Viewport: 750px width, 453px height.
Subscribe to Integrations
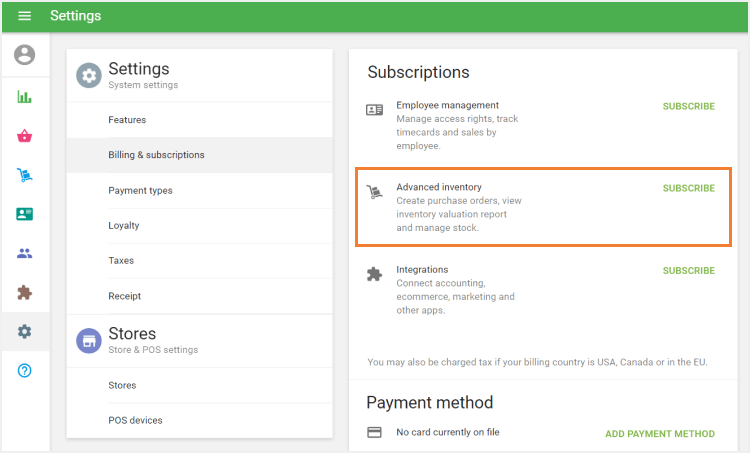(688, 271)
